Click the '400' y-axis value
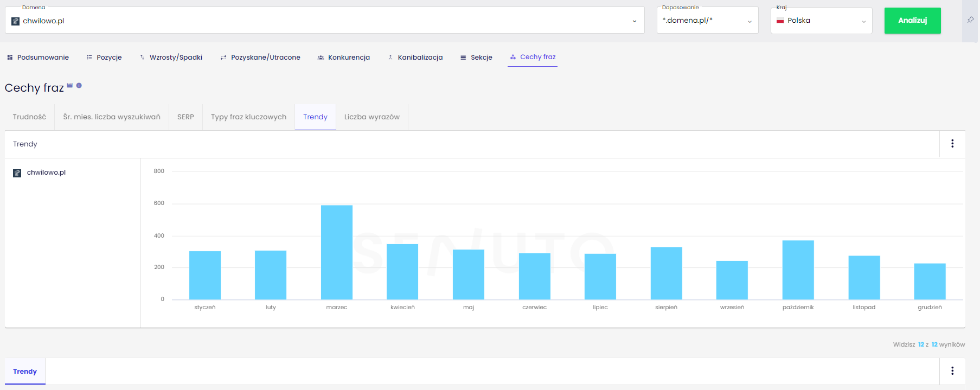Viewport: 980px width, 390px height. 159,236
